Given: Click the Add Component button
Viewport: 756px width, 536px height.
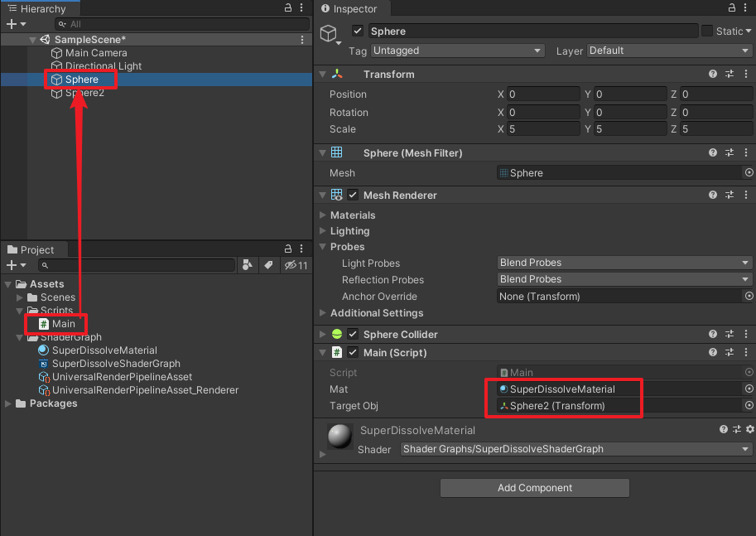Looking at the screenshot, I should pos(535,488).
